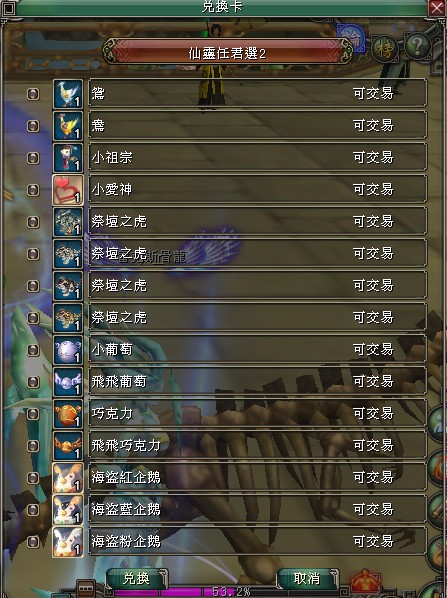Choose the 飛飛葡萄 list row
Viewport: 447px width, 598px height.
click(x=257, y=382)
